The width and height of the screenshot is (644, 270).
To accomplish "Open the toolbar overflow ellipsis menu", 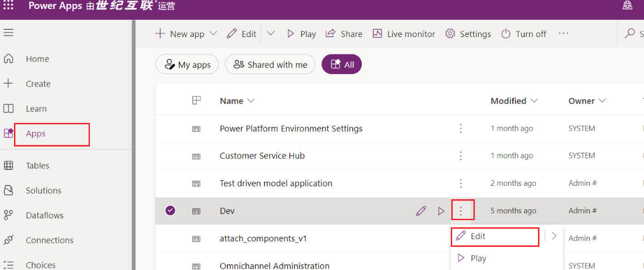I will coord(563,34).
